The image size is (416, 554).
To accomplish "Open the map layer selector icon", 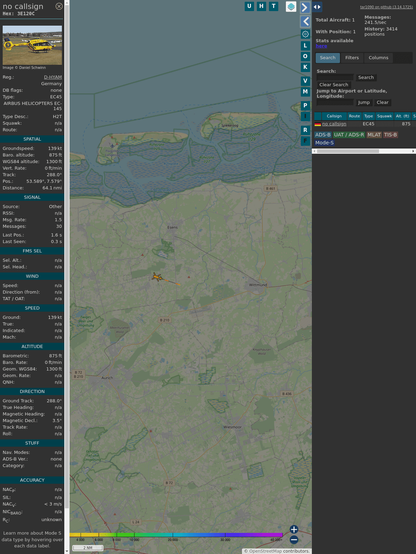I will pos(291,6).
